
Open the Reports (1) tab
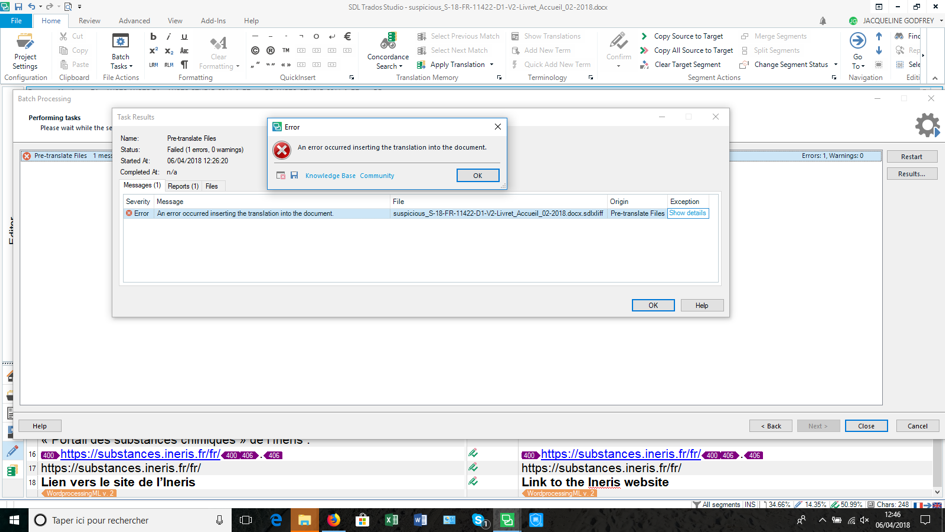coord(183,186)
